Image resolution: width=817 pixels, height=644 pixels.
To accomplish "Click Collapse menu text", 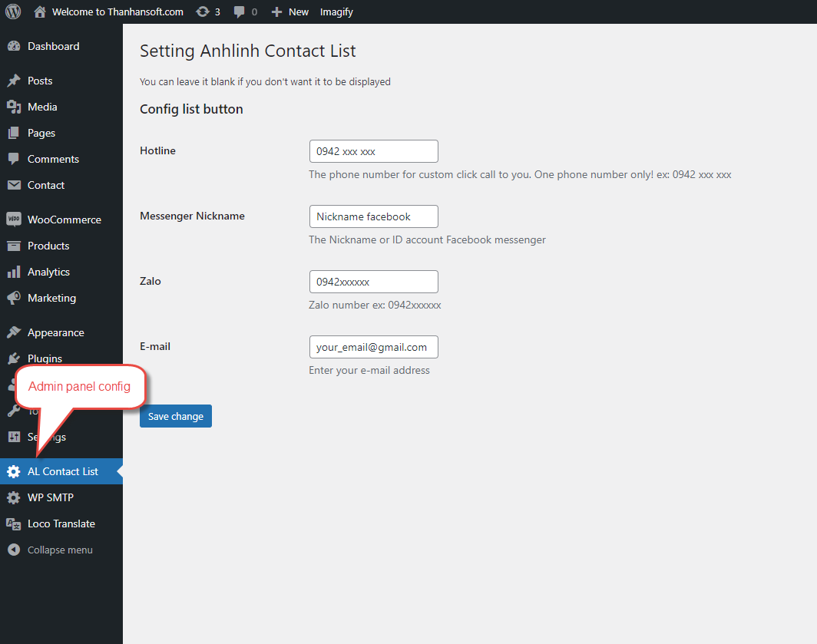I will (x=60, y=550).
